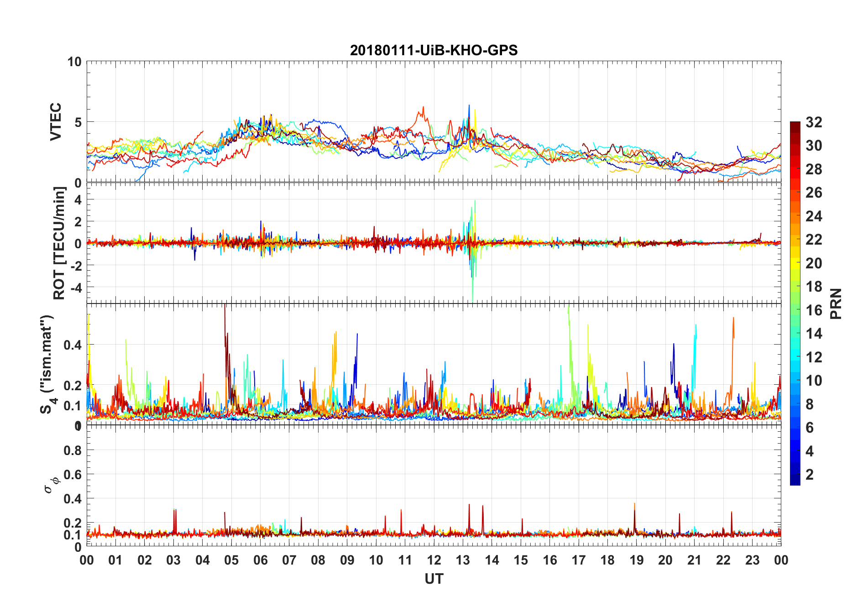Click the large ROT spike after 13 UT
The width and height of the screenshot is (868, 607).
click(x=473, y=251)
